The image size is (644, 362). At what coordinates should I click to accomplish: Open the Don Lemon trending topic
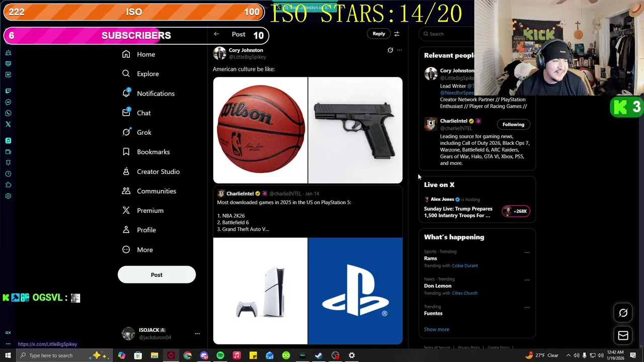tap(438, 286)
